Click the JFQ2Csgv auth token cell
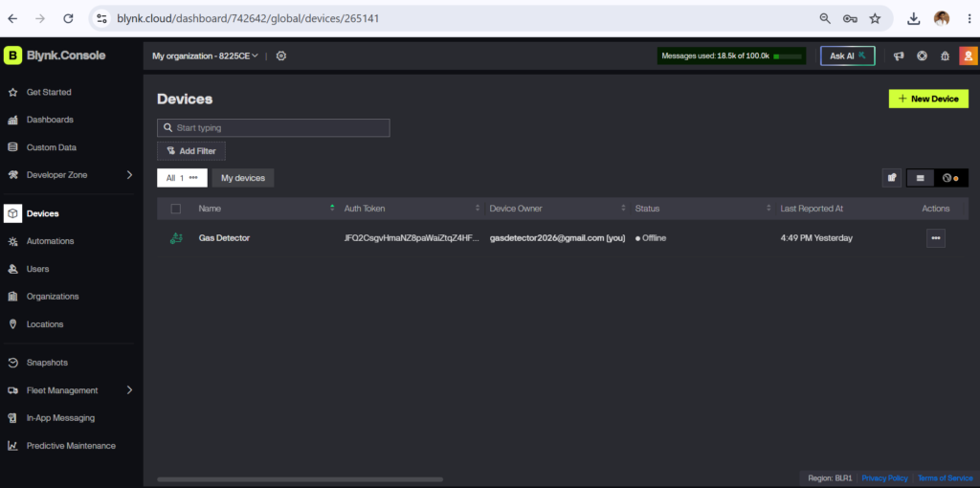 (x=412, y=238)
